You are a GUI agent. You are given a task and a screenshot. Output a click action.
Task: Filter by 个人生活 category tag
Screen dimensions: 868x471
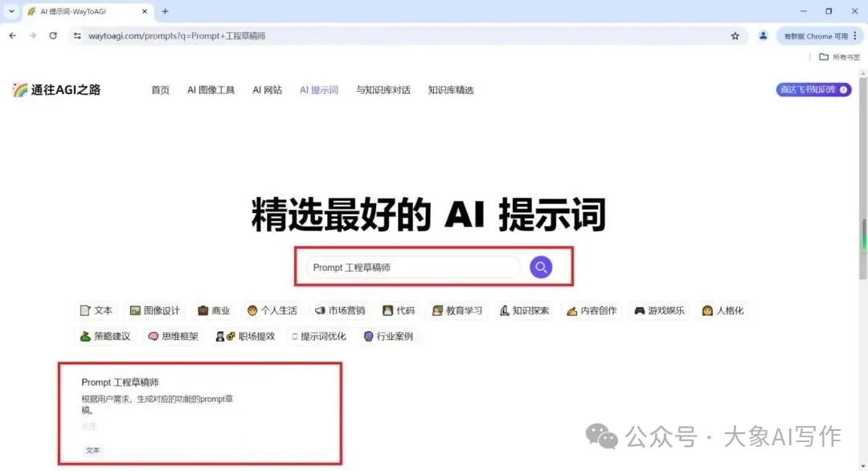click(272, 310)
